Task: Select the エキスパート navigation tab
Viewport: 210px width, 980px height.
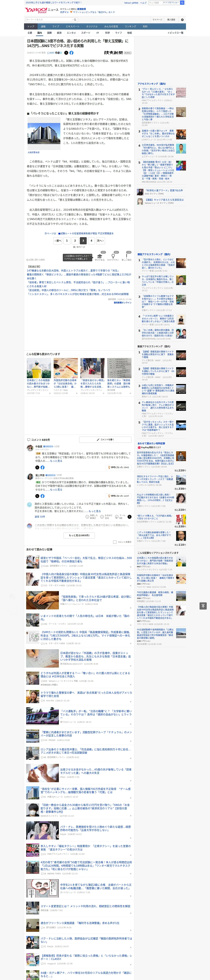Action: [72, 27]
